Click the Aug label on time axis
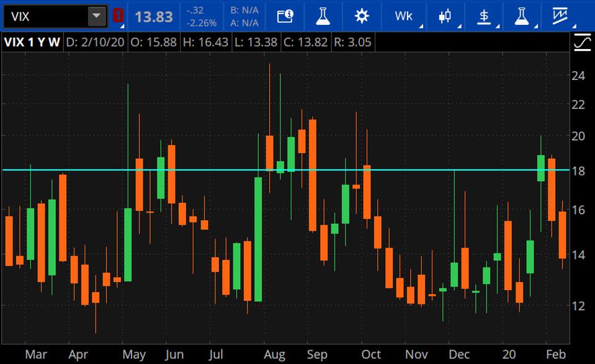 tap(274, 354)
